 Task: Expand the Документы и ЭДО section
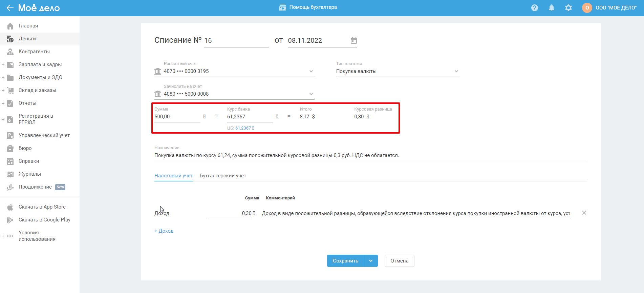point(3,77)
